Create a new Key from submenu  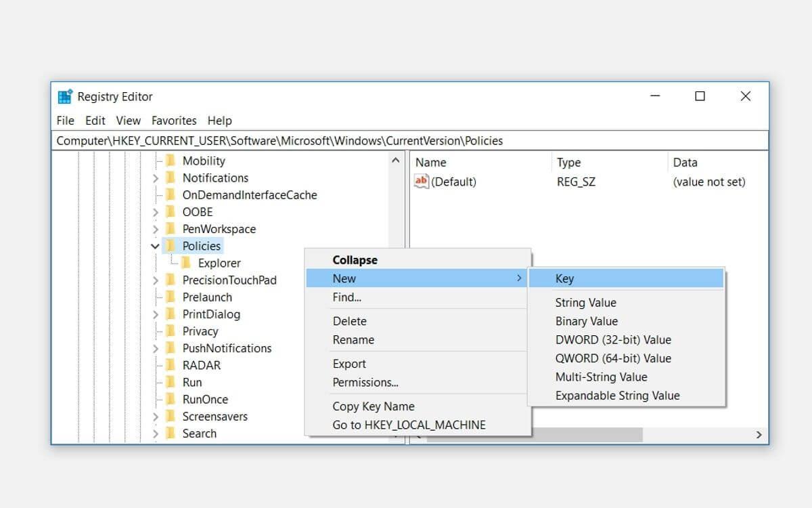click(626, 278)
